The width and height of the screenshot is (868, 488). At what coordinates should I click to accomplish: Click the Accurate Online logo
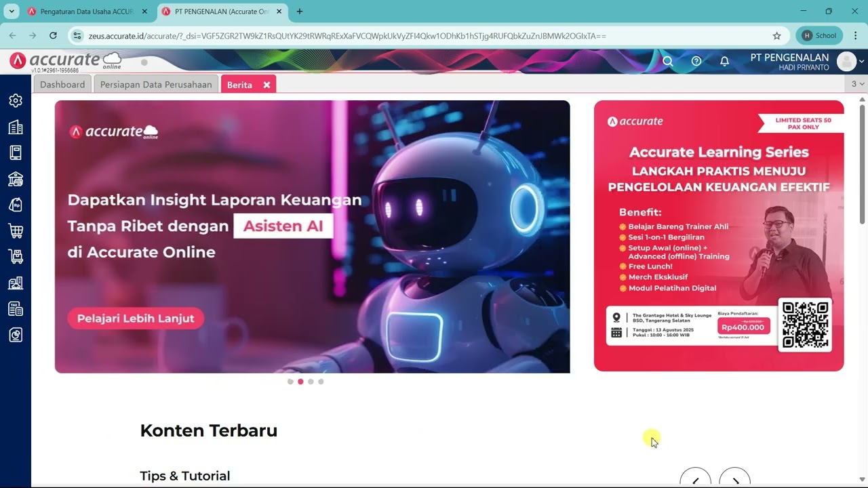tap(66, 60)
